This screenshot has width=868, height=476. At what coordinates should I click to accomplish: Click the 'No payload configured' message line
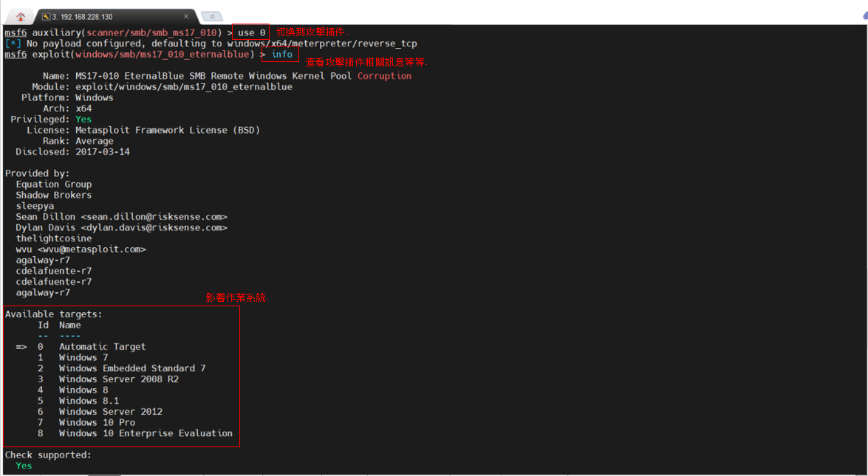pyautogui.click(x=211, y=44)
